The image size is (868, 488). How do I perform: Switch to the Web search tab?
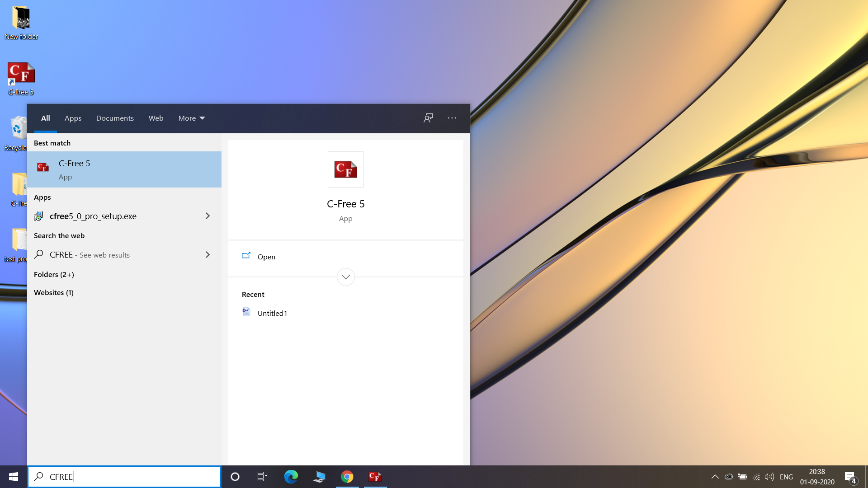pos(156,118)
